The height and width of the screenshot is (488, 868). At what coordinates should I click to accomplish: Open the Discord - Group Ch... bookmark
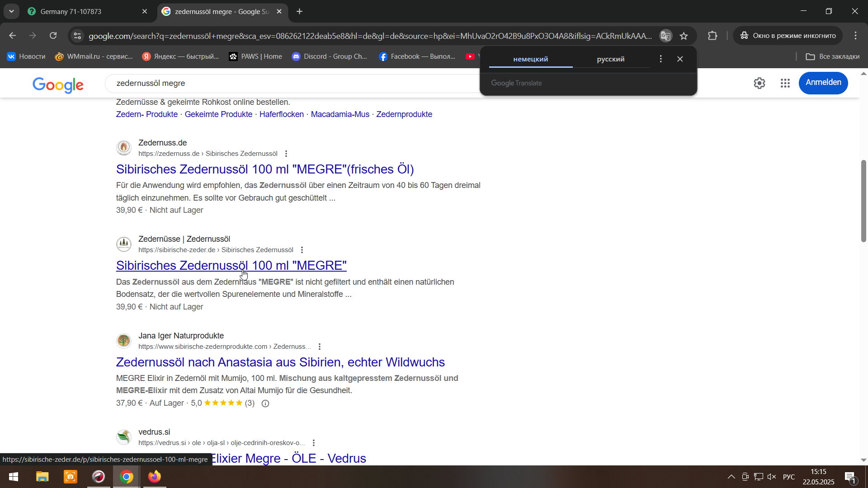pos(330,56)
